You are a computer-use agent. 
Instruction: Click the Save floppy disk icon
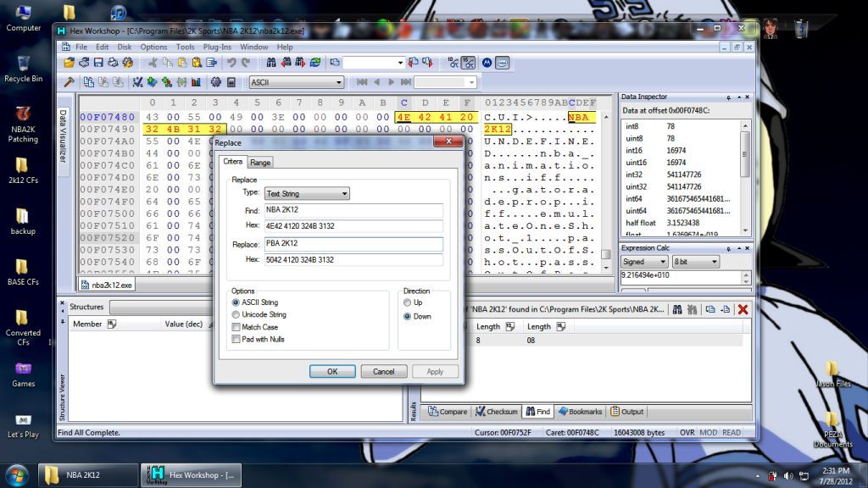pyautogui.click(x=98, y=63)
